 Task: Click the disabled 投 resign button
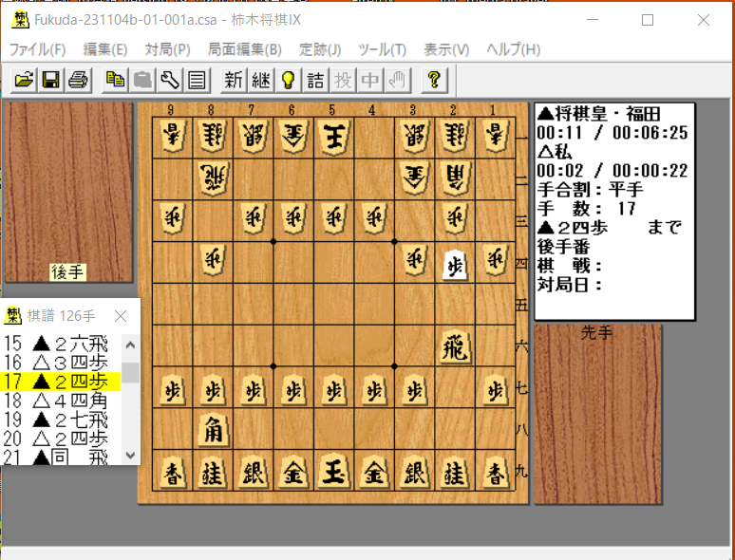click(x=343, y=80)
